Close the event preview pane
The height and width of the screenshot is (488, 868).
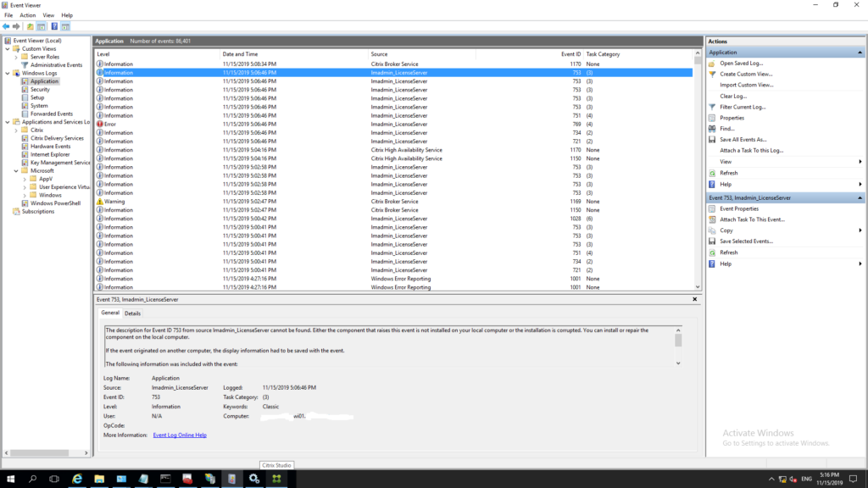(x=695, y=299)
